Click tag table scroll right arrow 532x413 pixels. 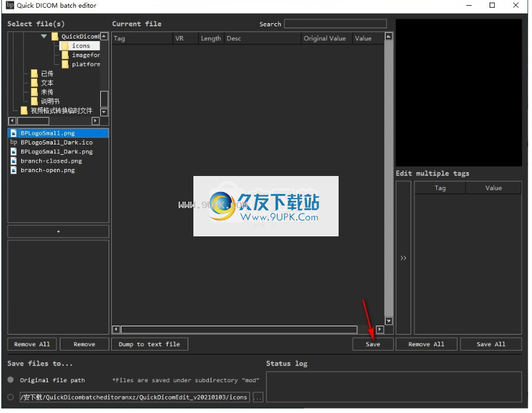point(380,330)
